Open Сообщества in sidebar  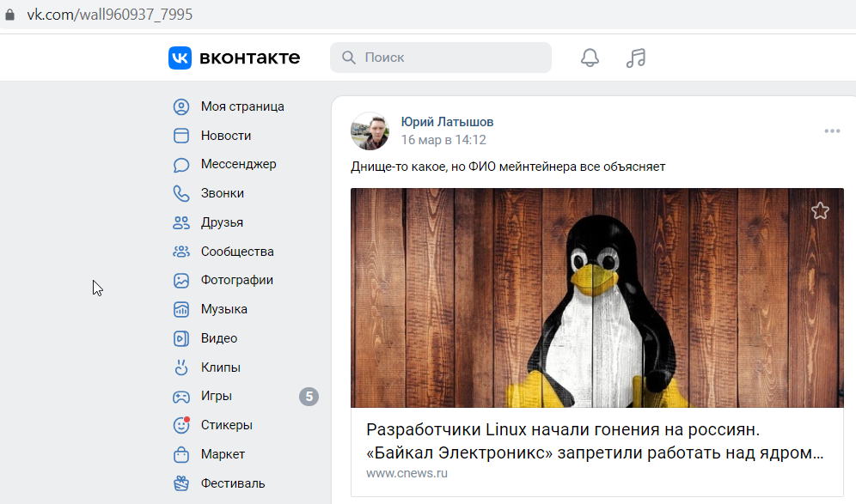237,252
